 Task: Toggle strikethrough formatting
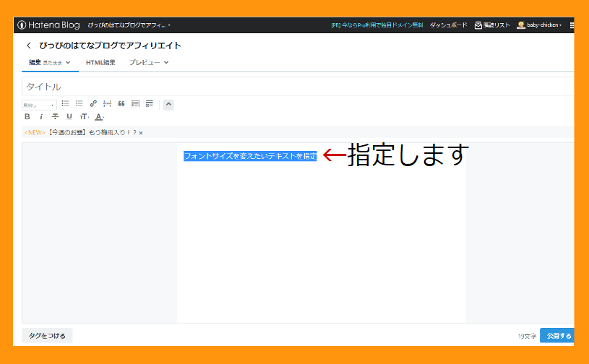coord(55,117)
